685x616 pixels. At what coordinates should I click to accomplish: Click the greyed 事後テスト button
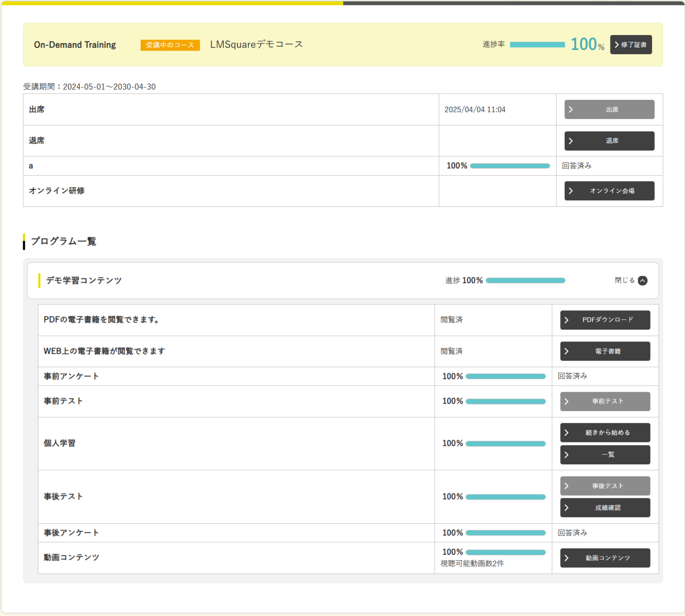(x=605, y=486)
